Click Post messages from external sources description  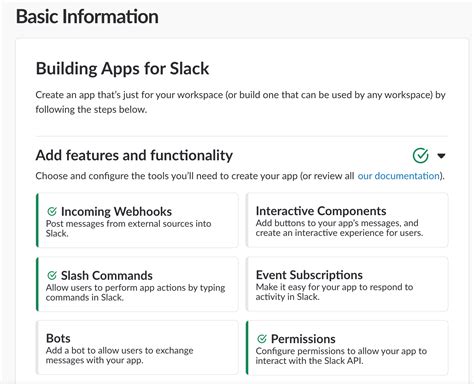coord(128,228)
